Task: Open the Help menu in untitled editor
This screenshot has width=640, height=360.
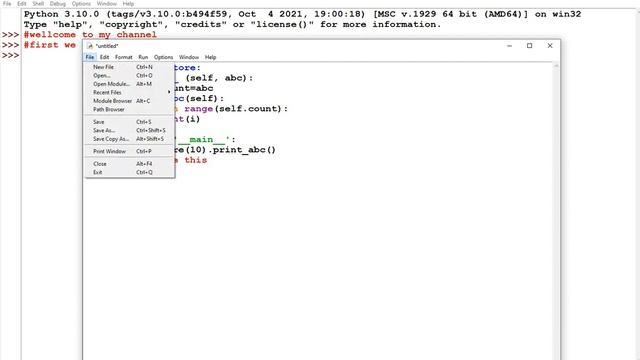Action: (210, 57)
